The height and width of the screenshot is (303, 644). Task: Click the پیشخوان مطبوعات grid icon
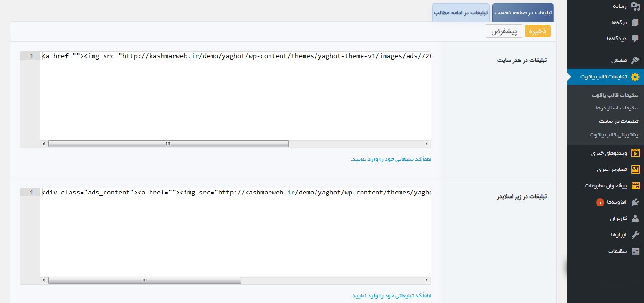635,186
